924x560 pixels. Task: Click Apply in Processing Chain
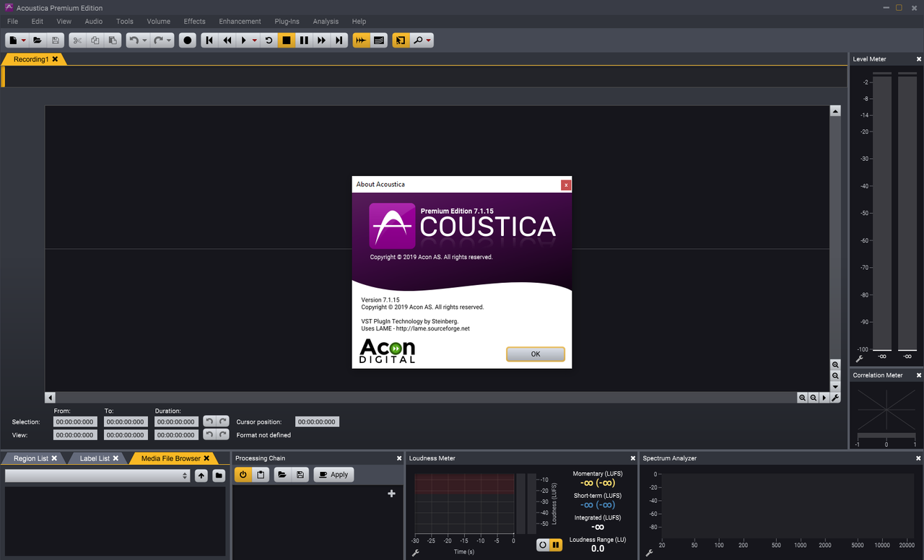334,475
